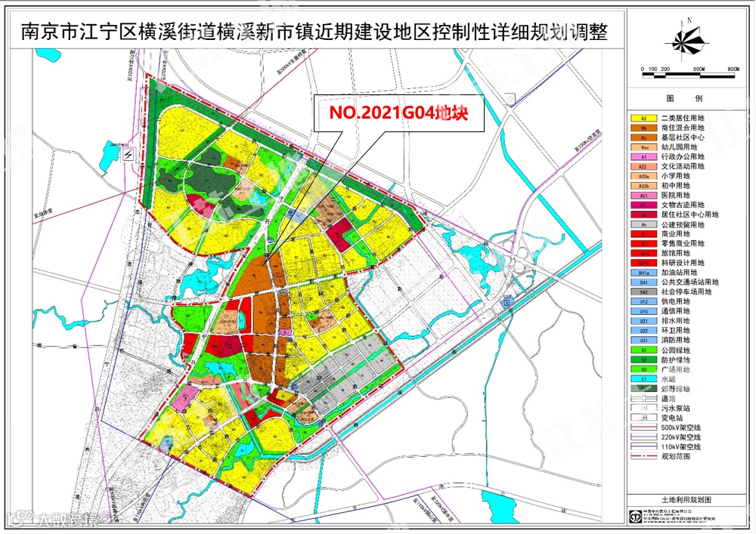This screenshot has height=534, width=756.
Task: Click the G1 公园绿地 swatch
Action: click(x=643, y=350)
